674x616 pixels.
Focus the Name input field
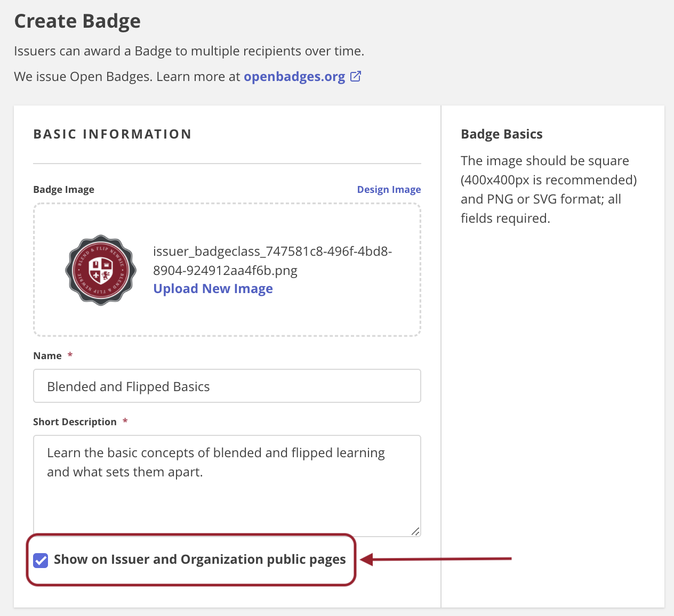227,386
